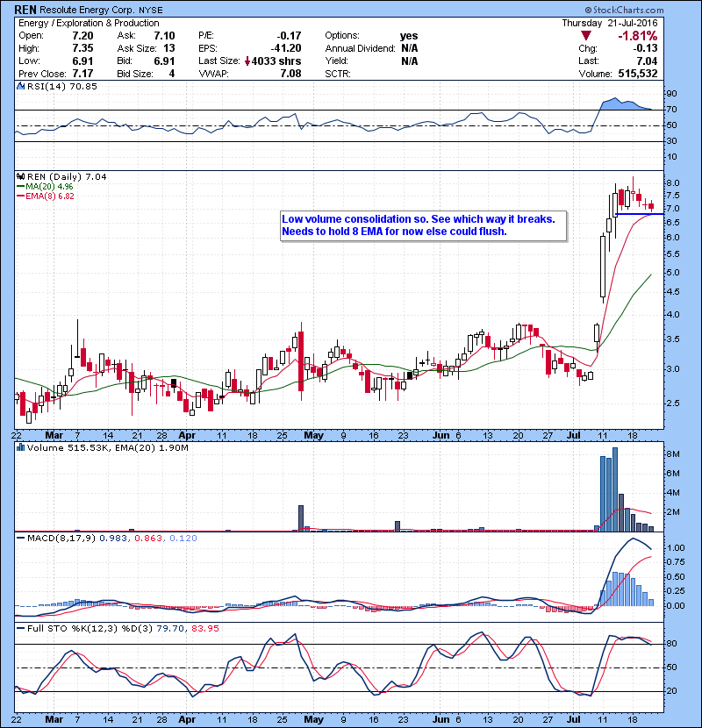Click the Volume 515.53K, EMA(20) 1.90M label
Viewport: 702px width, 728px height.
pos(107,448)
